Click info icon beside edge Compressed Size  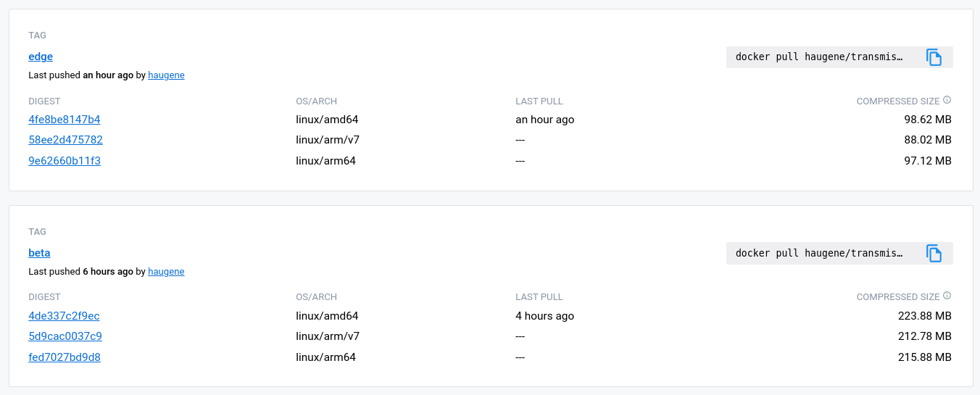pos(947,101)
